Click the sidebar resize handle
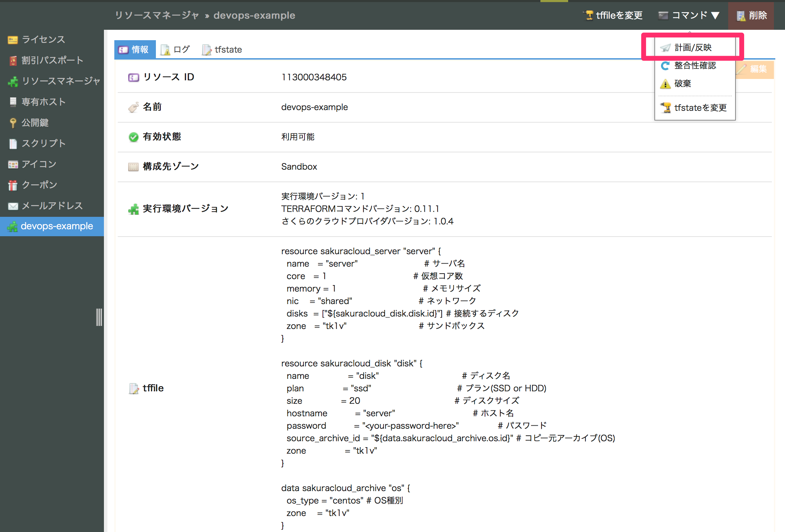Screen dimensions: 785x532 [99, 317]
